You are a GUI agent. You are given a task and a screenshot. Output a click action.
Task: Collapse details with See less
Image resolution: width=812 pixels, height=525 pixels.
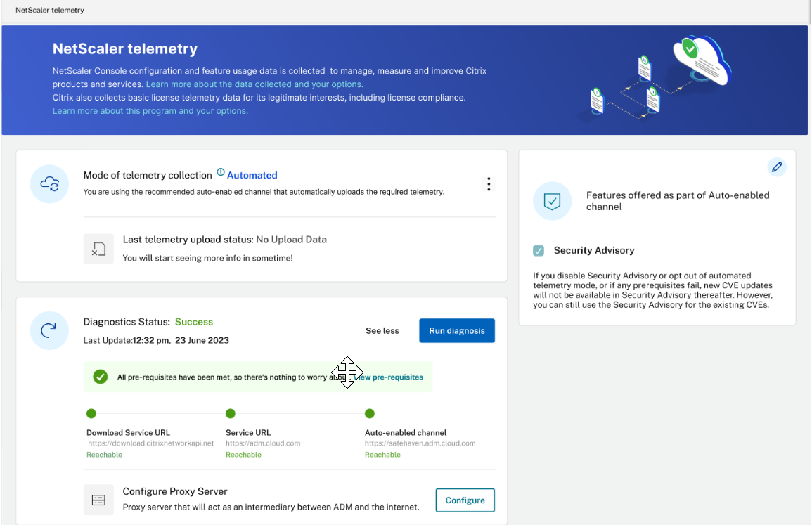point(382,331)
